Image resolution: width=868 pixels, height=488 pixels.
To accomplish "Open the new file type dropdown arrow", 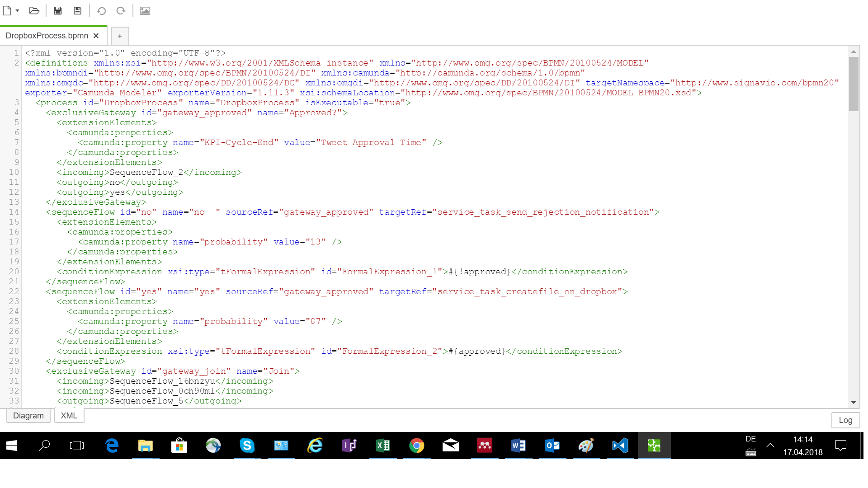I will tap(17, 10).
